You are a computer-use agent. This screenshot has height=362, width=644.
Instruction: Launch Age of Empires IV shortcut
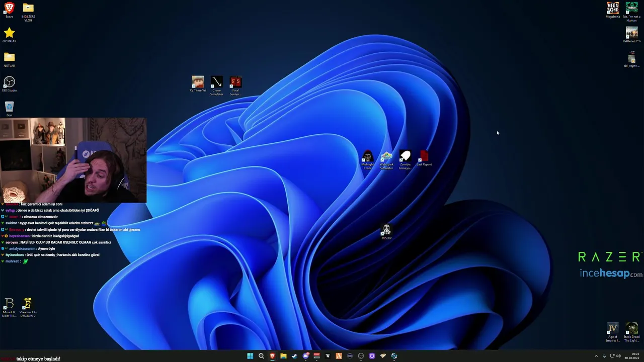click(x=613, y=332)
